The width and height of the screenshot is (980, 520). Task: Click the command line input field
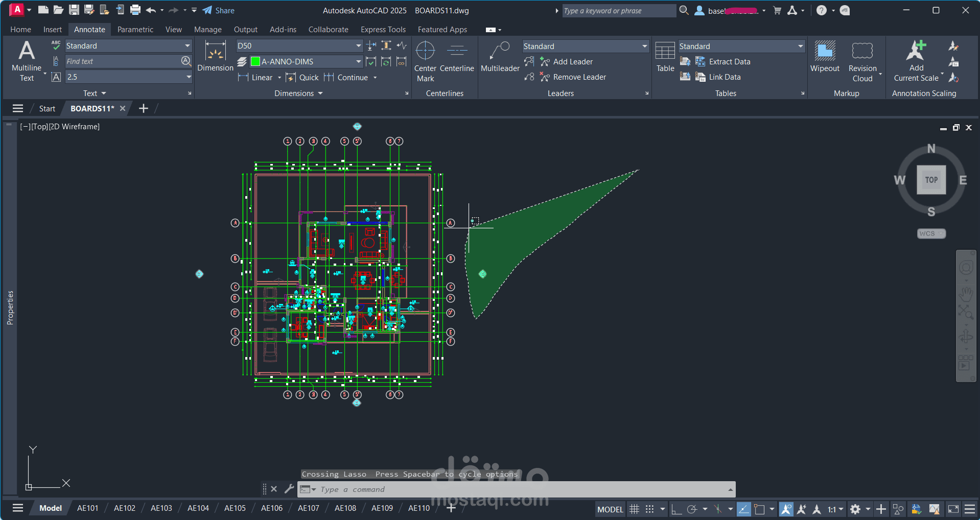tap(521, 489)
